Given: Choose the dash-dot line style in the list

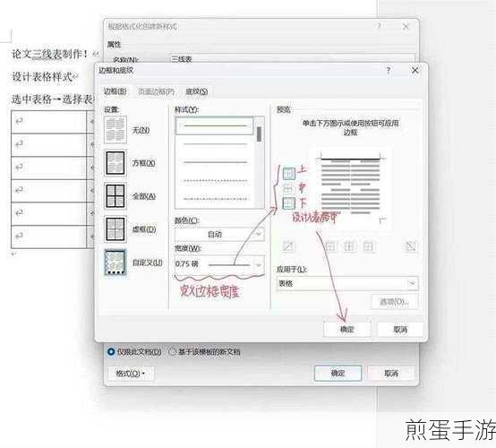Looking at the screenshot, I should pos(215,199).
